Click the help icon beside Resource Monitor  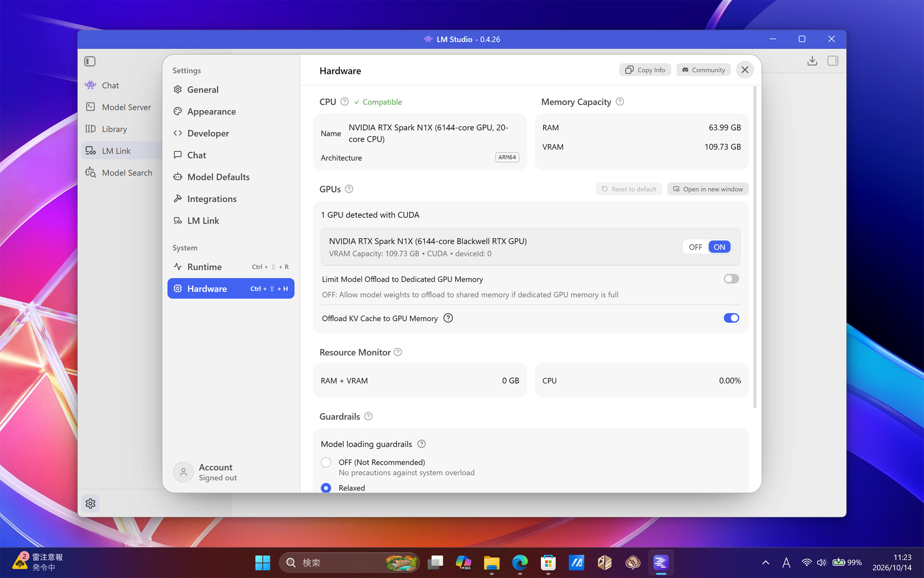tap(398, 352)
